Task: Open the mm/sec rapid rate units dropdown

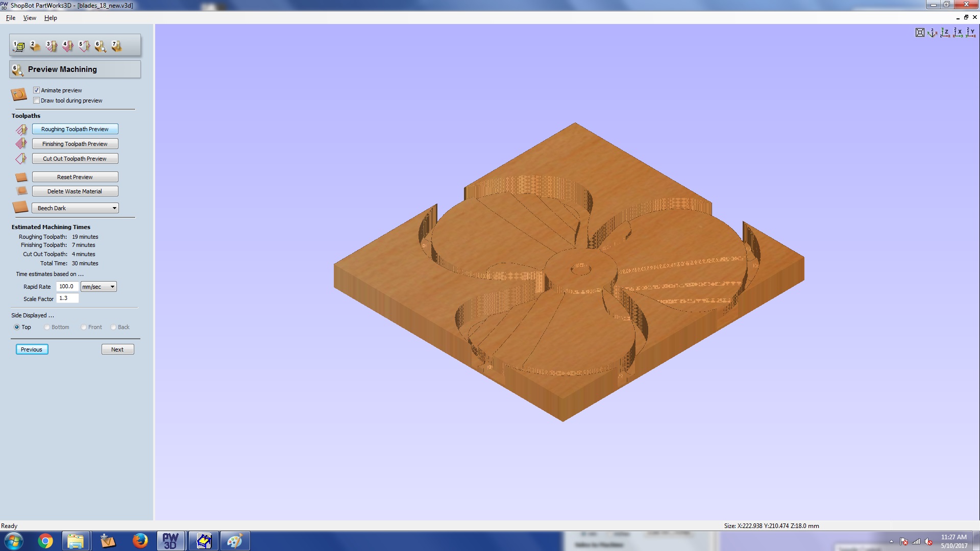Action: 99,287
